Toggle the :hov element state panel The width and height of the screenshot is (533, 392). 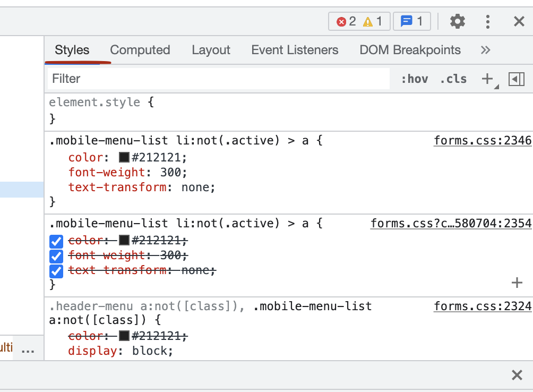414,79
